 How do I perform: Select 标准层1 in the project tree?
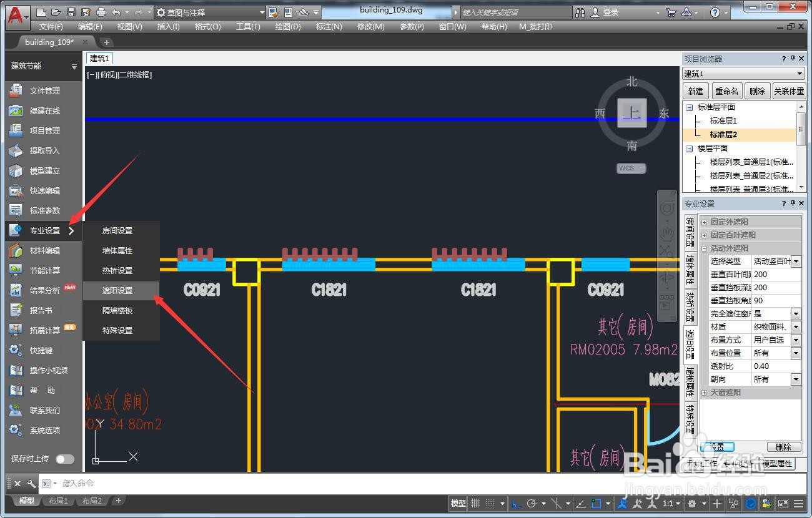pos(723,120)
